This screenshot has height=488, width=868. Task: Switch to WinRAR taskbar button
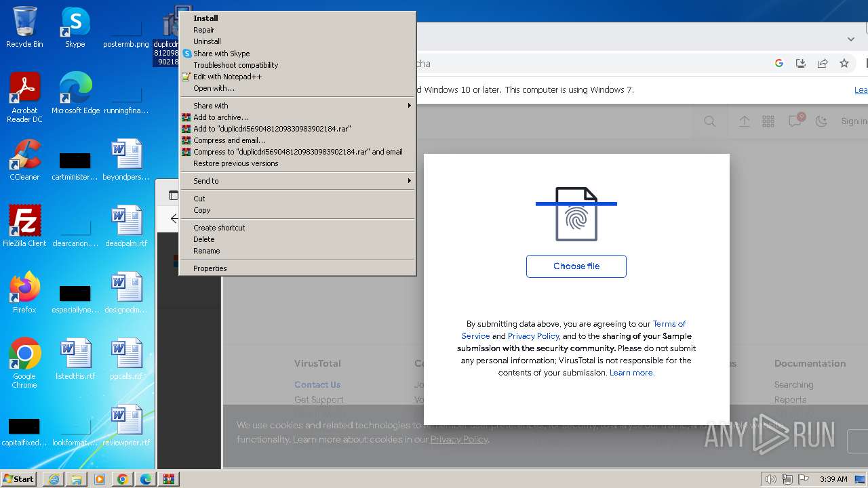coord(169,479)
